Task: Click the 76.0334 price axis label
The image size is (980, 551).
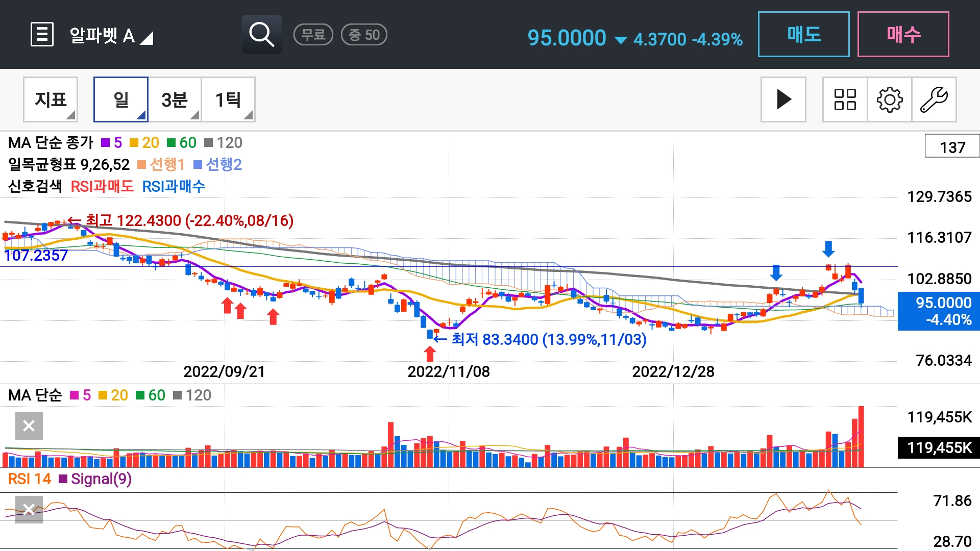Action: pyautogui.click(x=944, y=360)
